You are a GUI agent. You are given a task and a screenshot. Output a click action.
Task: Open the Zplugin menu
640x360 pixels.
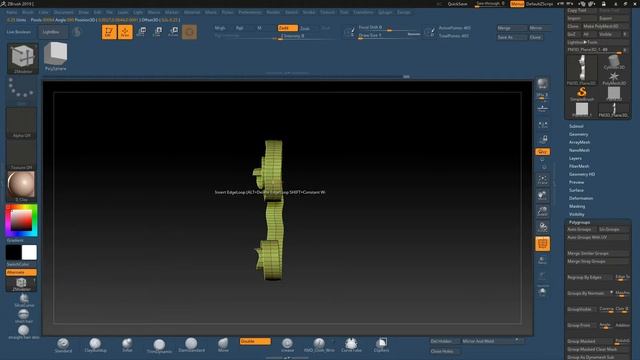(x=385, y=12)
